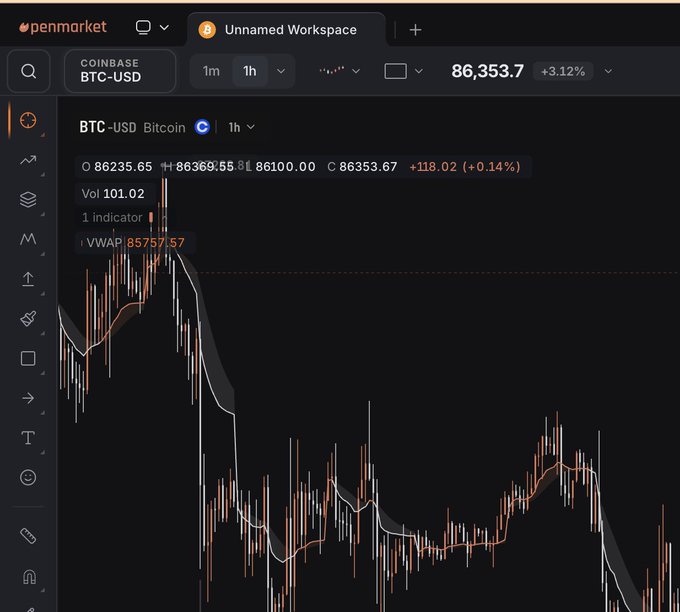This screenshot has height=612, width=680.
Task: Expand the chart type dropdown arrow
Action: pos(356,71)
